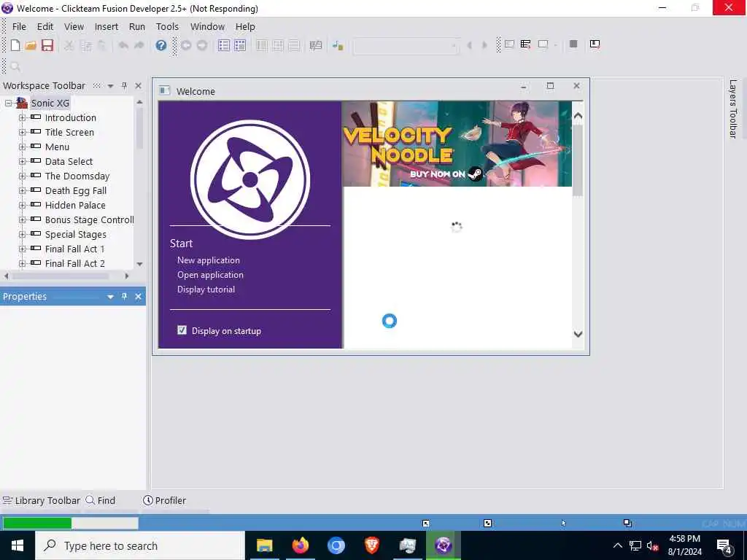
Task: Click the New file toolbar icon
Action: tap(15, 45)
